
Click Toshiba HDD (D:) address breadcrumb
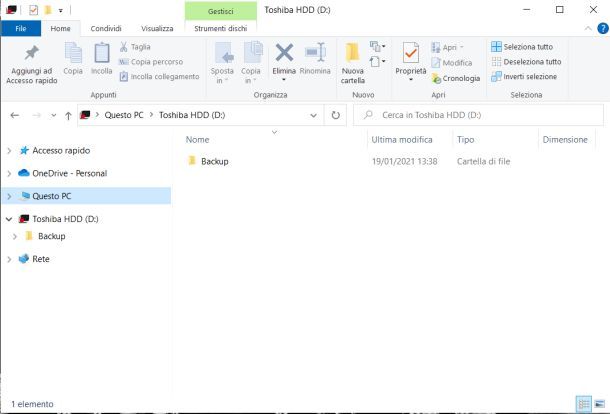point(192,115)
